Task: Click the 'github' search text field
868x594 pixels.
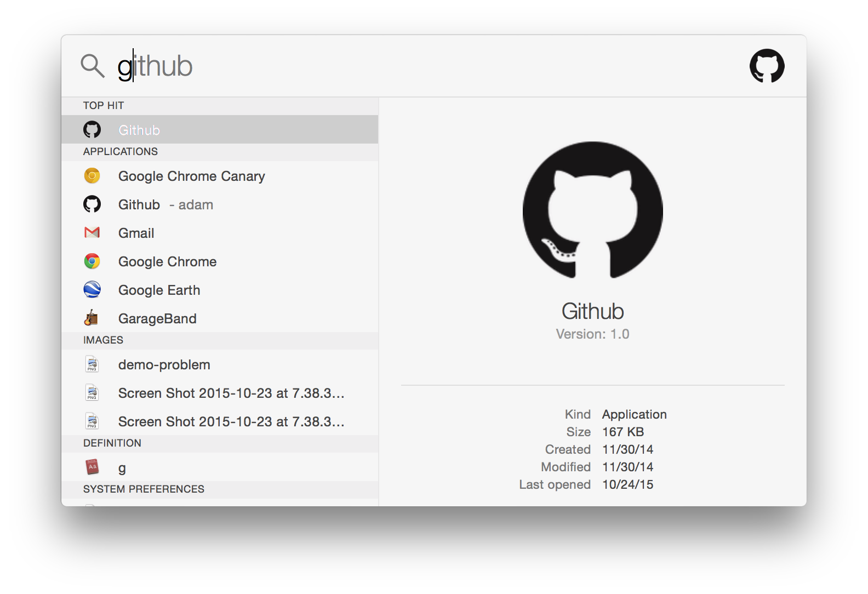Action: (427, 66)
